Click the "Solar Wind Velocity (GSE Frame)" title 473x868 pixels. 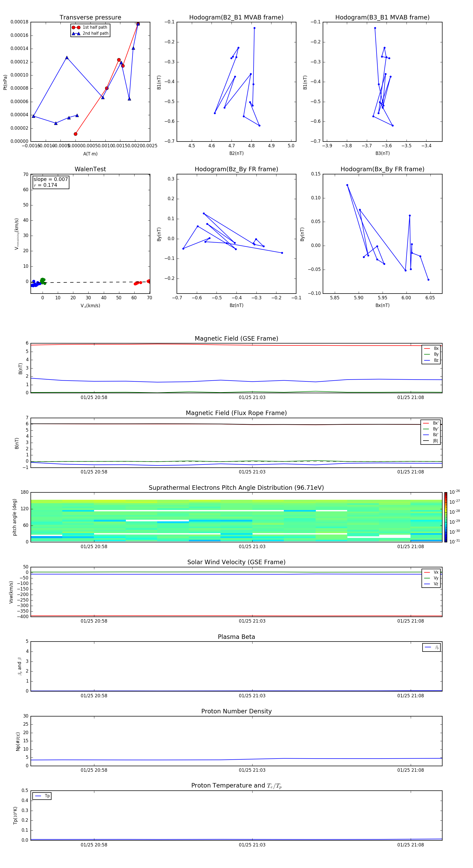click(x=236, y=562)
